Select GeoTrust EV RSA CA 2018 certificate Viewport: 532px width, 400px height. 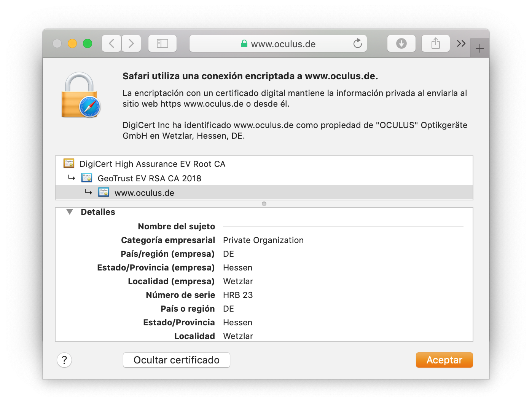pyautogui.click(x=264, y=178)
